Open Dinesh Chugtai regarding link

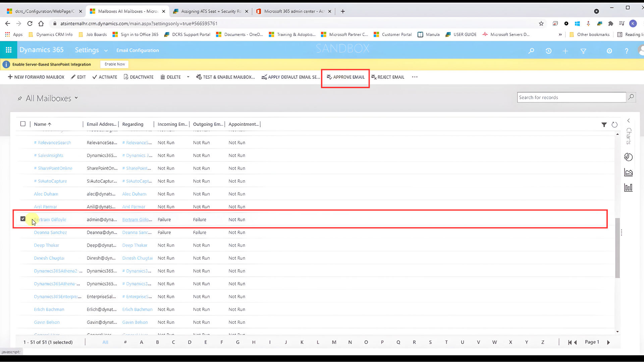coord(137,258)
